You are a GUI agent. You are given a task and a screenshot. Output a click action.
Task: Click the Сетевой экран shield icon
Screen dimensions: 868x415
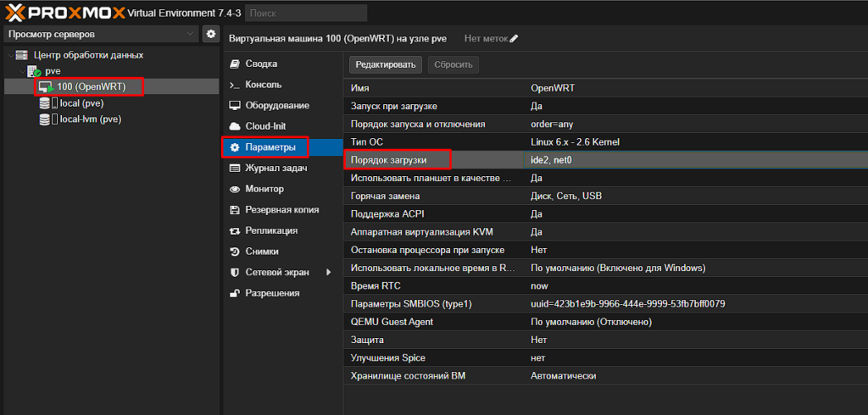tap(235, 272)
